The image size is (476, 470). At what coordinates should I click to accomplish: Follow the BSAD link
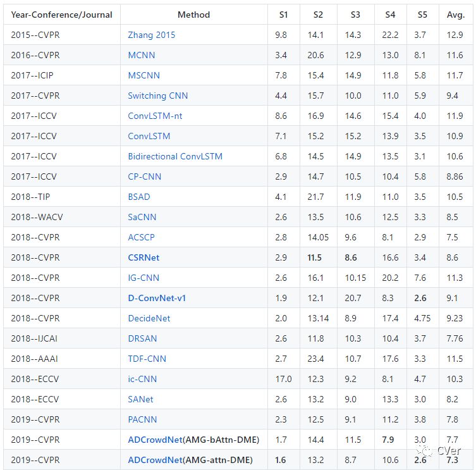pyautogui.click(x=139, y=197)
